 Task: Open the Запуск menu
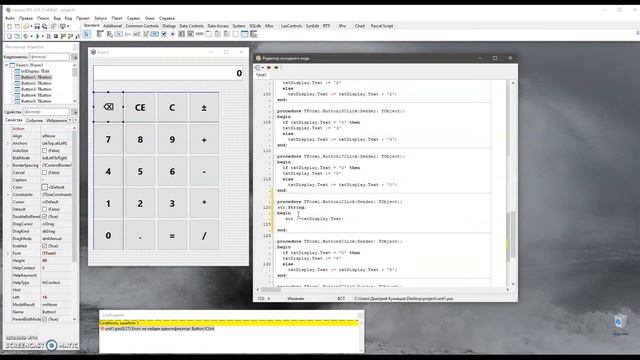point(100,18)
